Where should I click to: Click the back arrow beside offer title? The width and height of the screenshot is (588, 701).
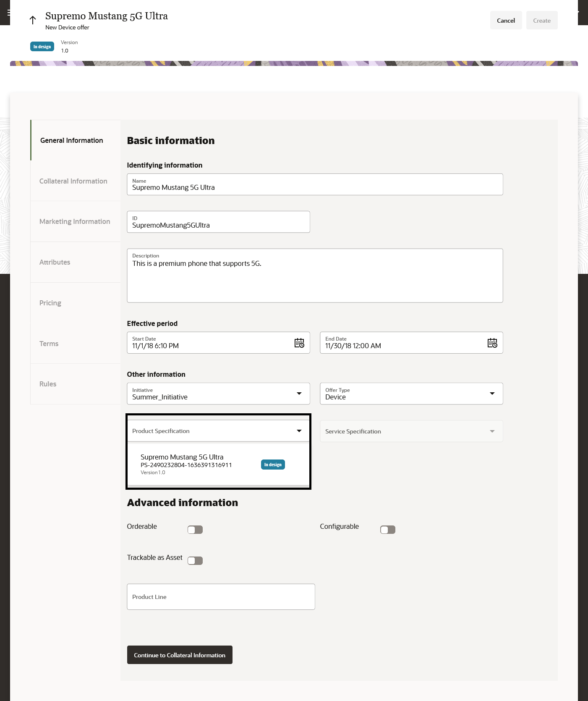33,20
